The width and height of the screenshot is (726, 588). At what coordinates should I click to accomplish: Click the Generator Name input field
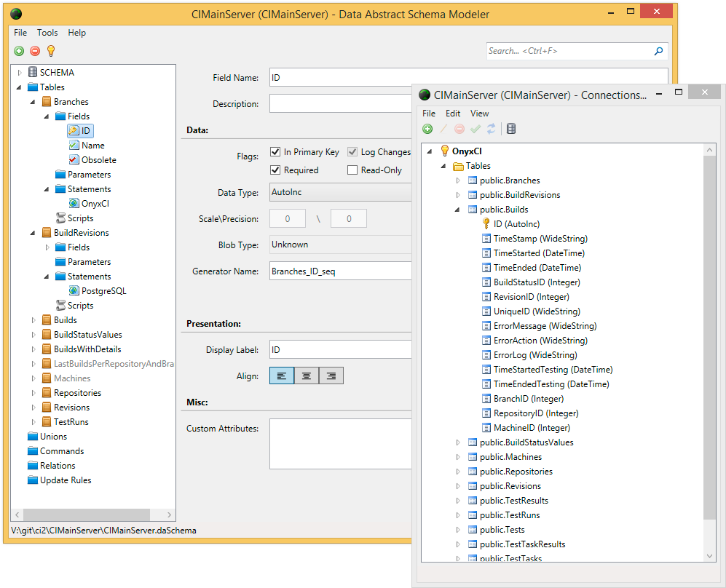point(340,271)
